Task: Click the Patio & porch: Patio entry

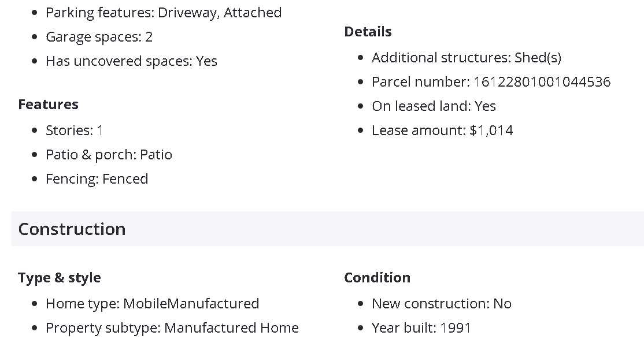Action: 109,155
